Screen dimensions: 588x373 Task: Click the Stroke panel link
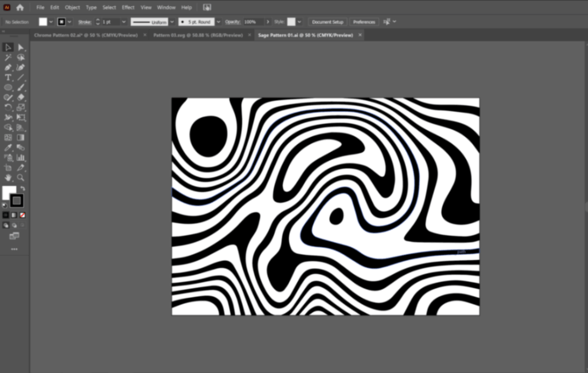coord(85,22)
